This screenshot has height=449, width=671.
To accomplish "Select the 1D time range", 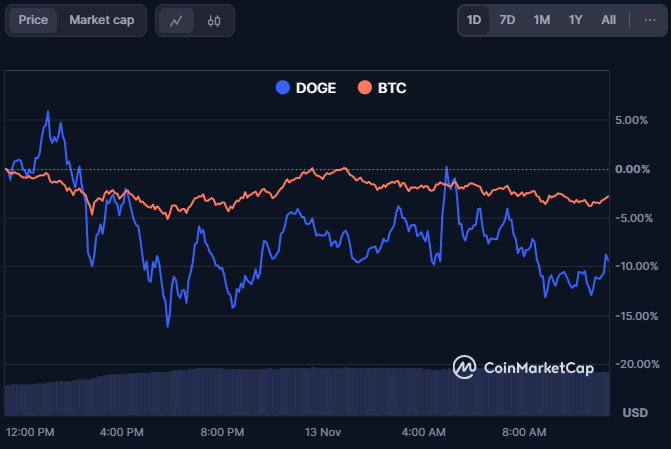I will tap(474, 20).
